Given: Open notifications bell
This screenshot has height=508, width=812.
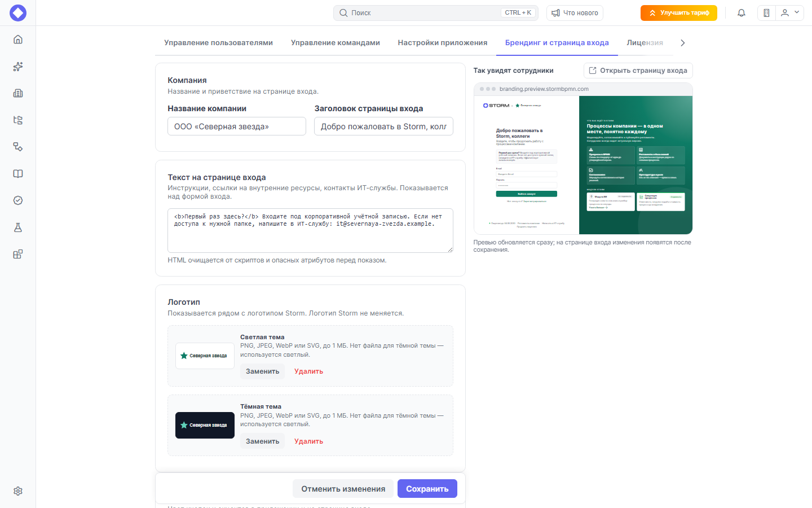Looking at the screenshot, I should (742, 13).
